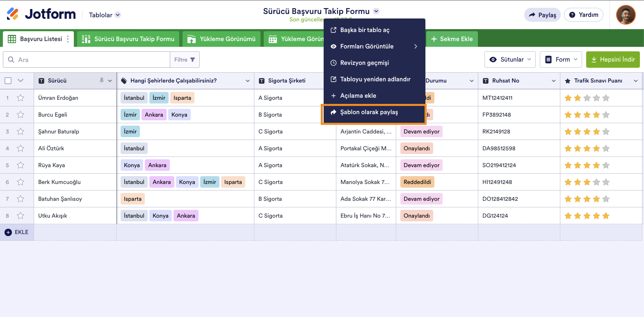Click the Hepsini İndir button

(x=613, y=60)
